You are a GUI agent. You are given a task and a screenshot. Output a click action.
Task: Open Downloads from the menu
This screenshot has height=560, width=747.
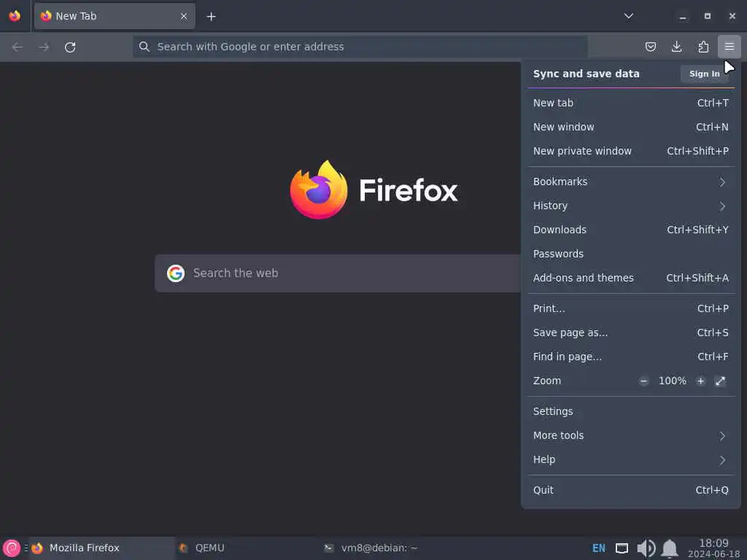pos(631,230)
